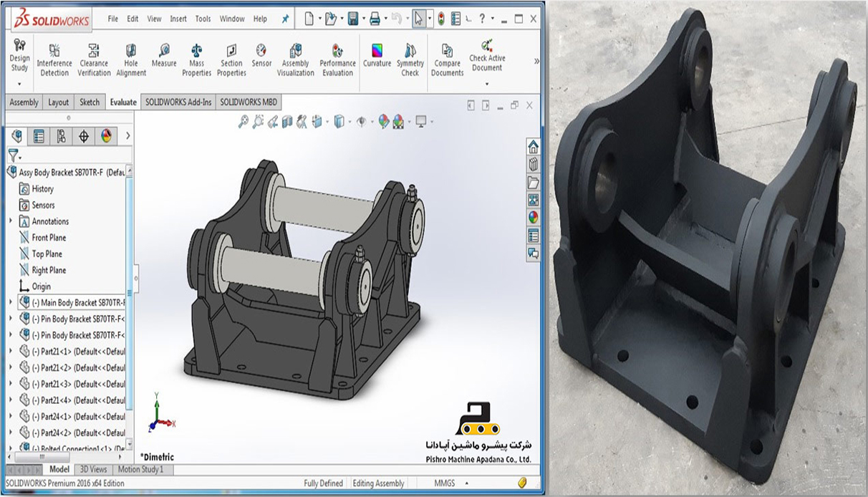Click the Compare Documents icon
Screen dimensions: 868x497
[447, 58]
